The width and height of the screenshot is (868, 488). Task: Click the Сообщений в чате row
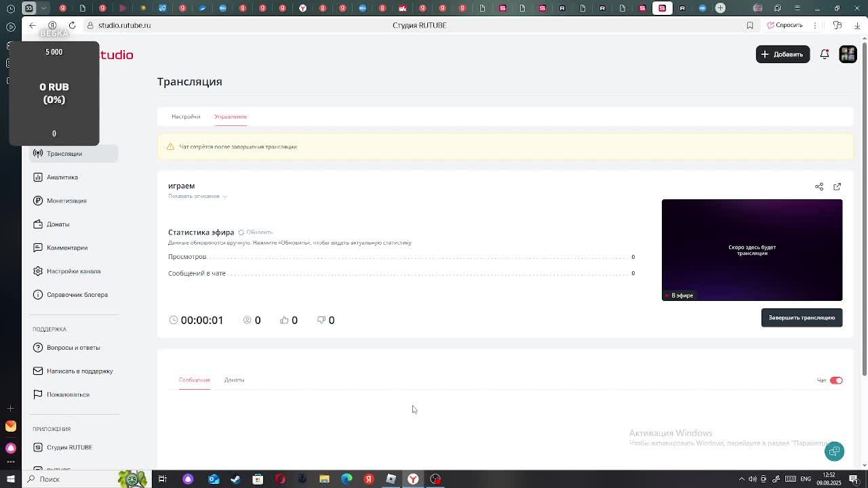pos(401,273)
